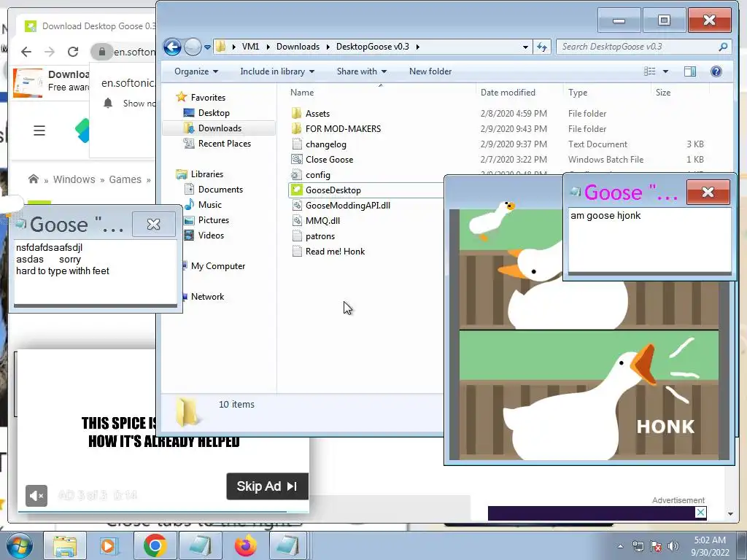Close the bottom advertisement banner
The height and width of the screenshot is (560, 747).
700,513
